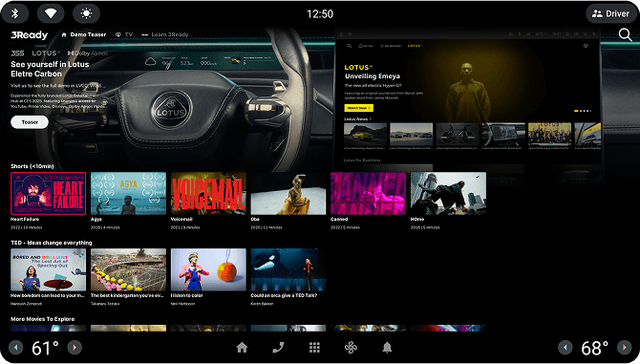This screenshot has width=640, height=364.
Task: Click the 'Shorts (<10min)' section title
Action: pyautogui.click(x=32, y=166)
